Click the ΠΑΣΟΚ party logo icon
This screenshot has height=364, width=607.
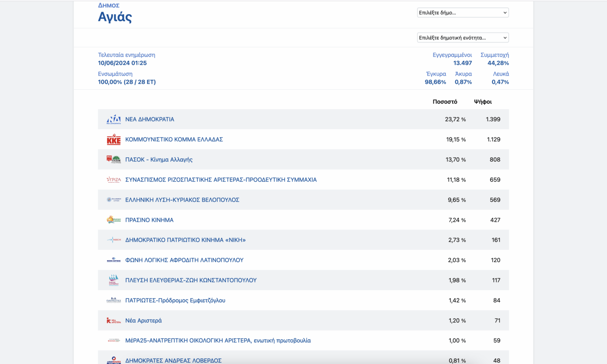pos(114,159)
